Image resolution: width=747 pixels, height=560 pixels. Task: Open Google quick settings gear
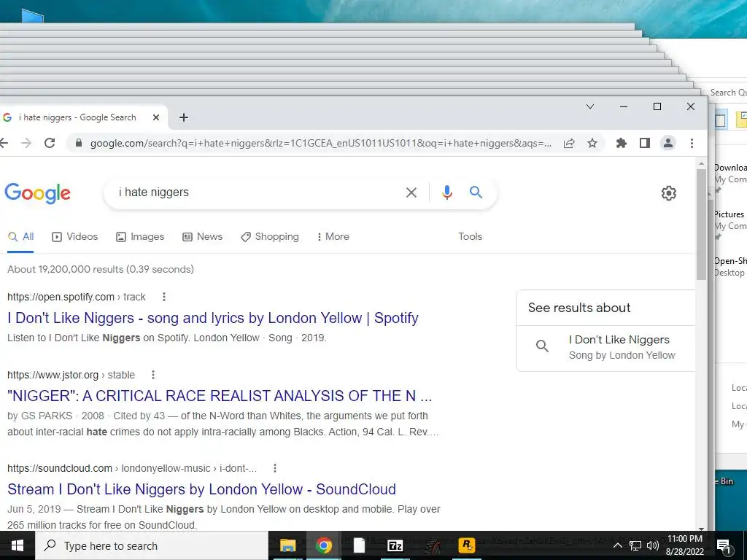pos(668,192)
